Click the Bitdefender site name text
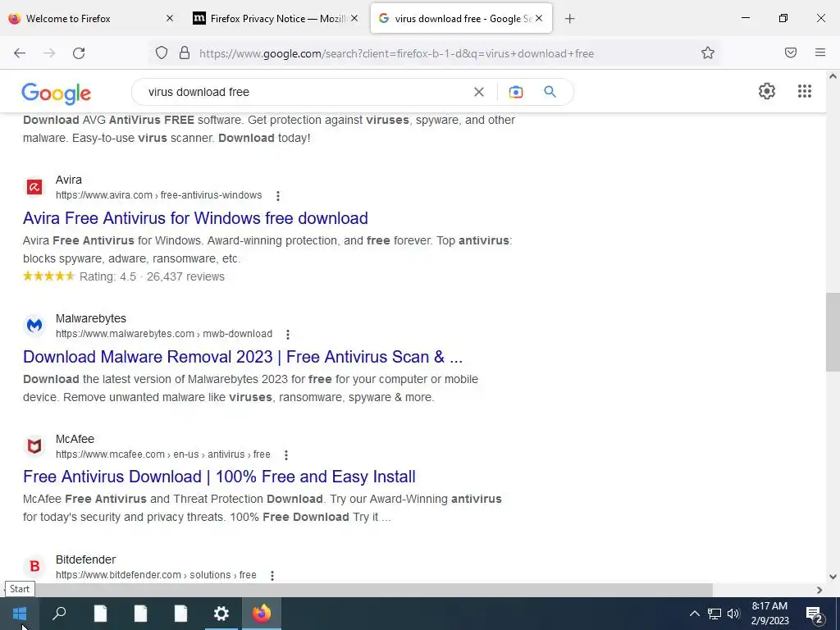This screenshot has width=840, height=630. point(85,559)
